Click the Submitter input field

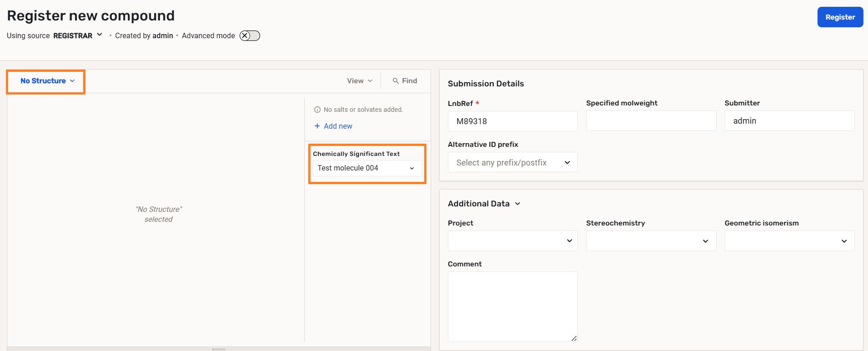pyautogui.click(x=789, y=121)
